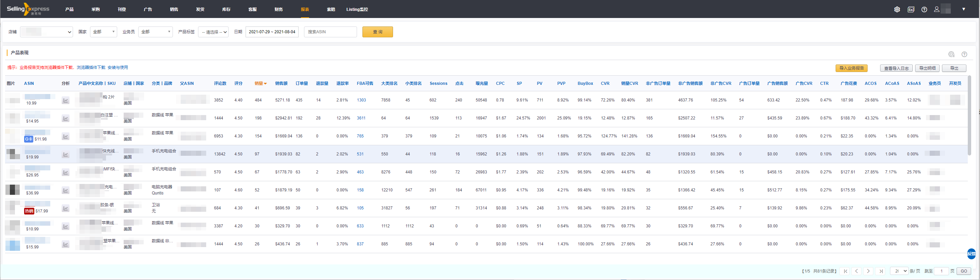Expand the 店铺 store dropdown
This screenshot has height=280, width=980.
pos(47,32)
